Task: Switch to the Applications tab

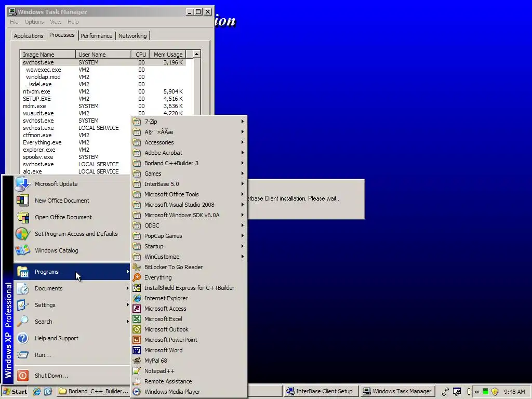Action: (x=29, y=36)
